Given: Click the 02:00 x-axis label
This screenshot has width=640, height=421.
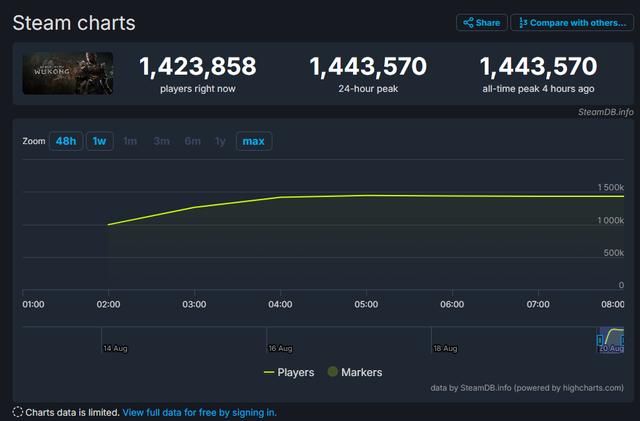Looking at the screenshot, I should coord(109,304).
